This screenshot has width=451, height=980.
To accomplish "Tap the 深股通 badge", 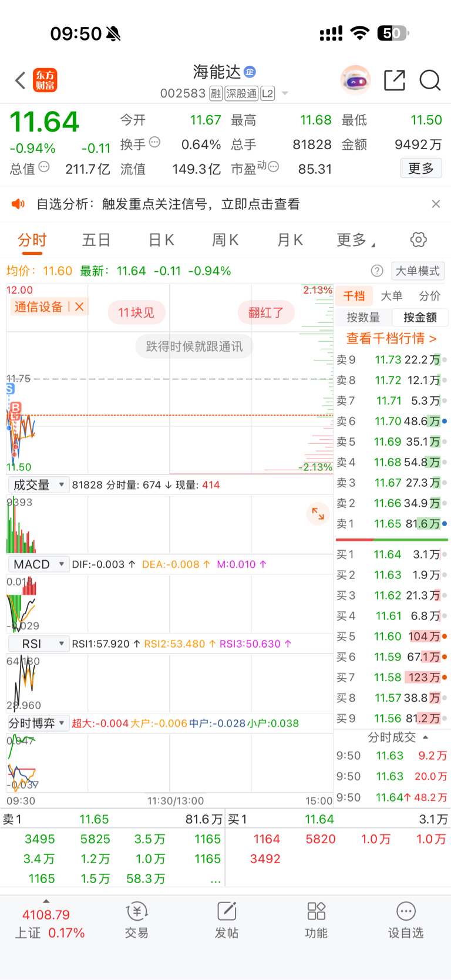I will pos(241,94).
